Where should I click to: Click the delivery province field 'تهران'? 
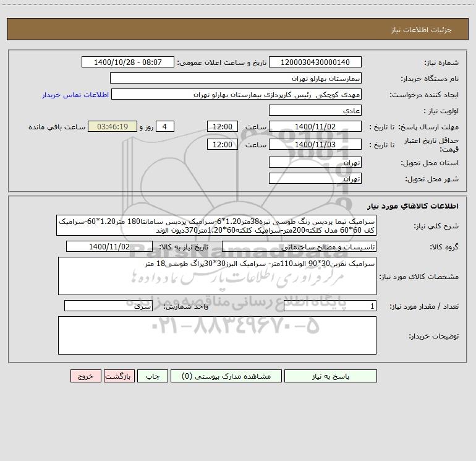[x=315, y=162]
